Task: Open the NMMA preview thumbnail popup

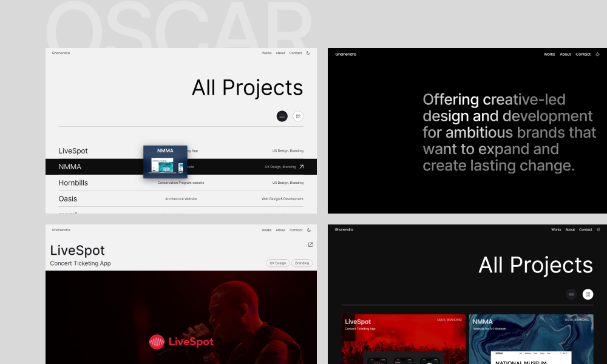Action: pyautogui.click(x=165, y=162)
